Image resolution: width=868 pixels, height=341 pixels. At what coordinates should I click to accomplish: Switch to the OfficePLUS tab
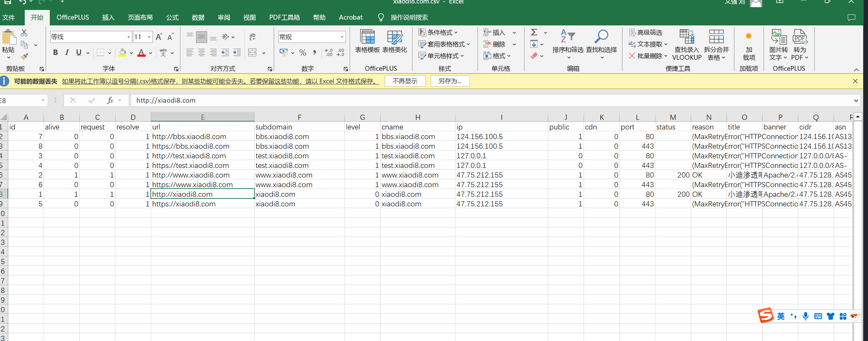[x=73, y=18]
